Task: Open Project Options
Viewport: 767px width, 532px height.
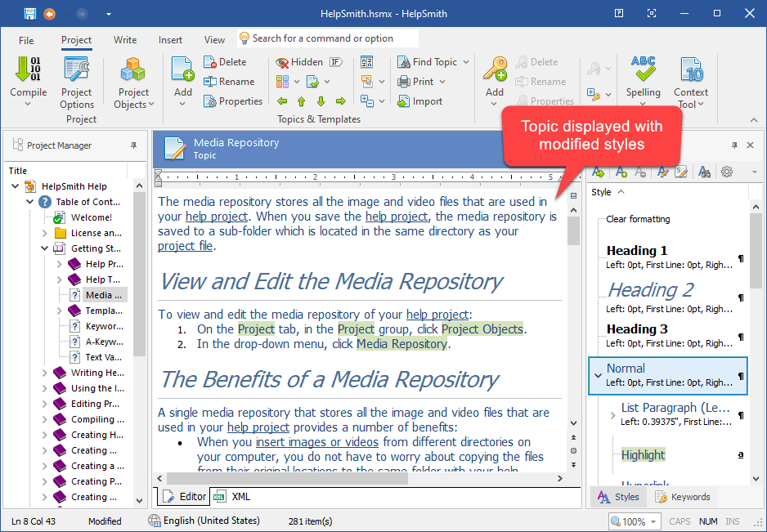Action: [77, 83]
